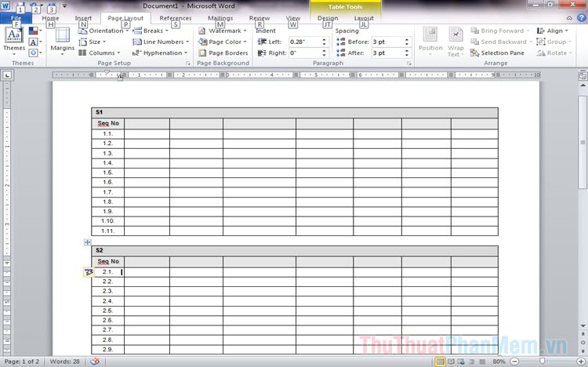Screen dimensions: 588x367
Task: Click the vertical scrollbar thumb
Action: 583,143
